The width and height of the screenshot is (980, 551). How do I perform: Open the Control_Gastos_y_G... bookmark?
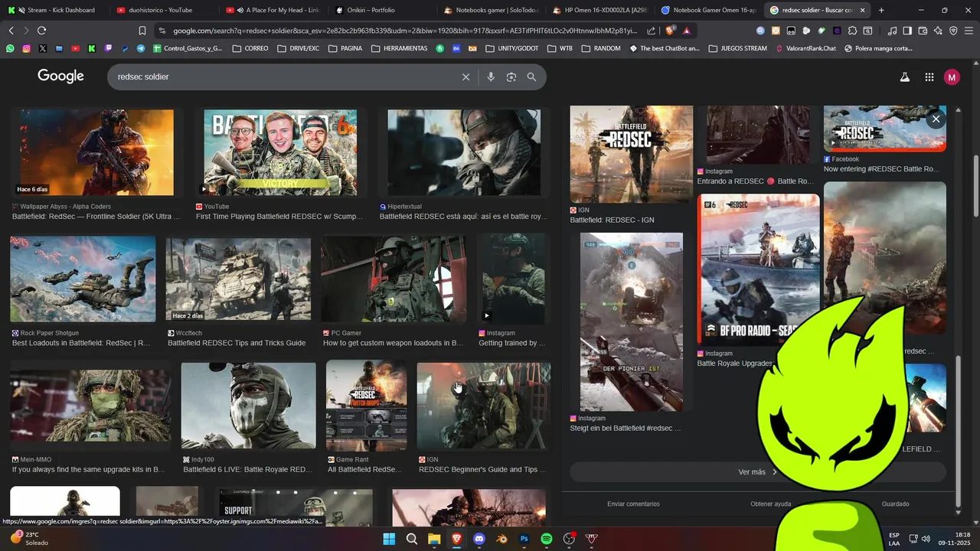[x=188, y=48]
